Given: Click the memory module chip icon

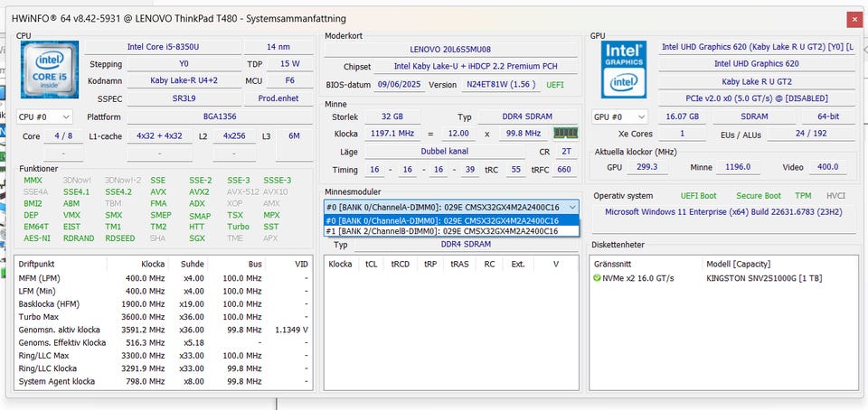Looking at the screenshot, I should [567, 135].
